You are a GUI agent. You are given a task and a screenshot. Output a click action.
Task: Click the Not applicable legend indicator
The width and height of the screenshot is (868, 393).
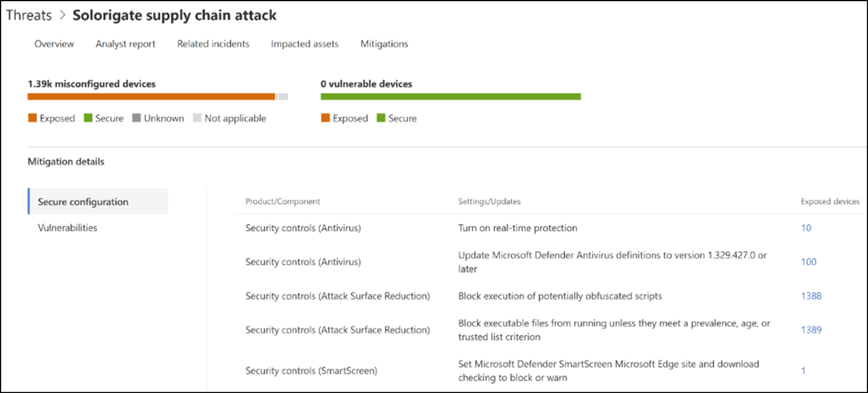click(196, 118)
